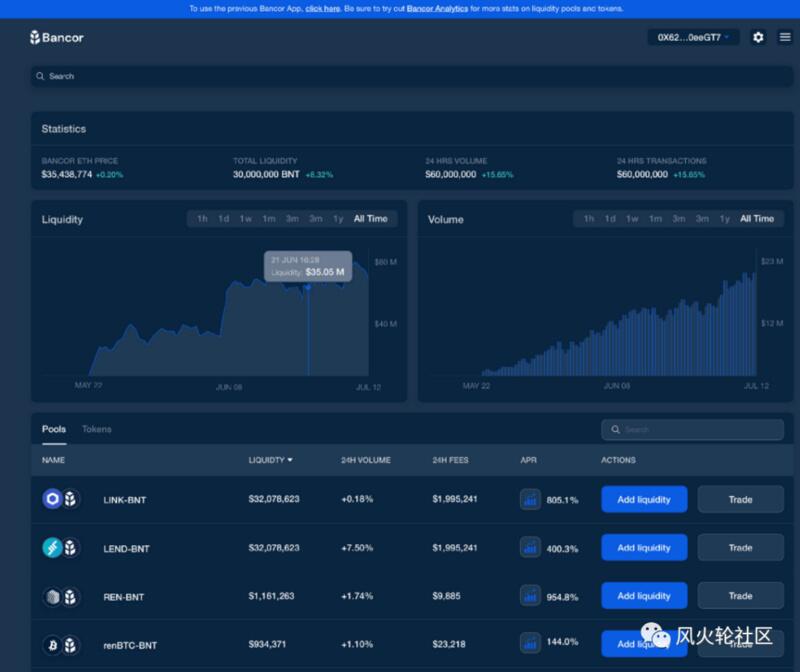
Task: Trade the REN-BNT pool
Action: pyautogui.click(x=740, y=595)
